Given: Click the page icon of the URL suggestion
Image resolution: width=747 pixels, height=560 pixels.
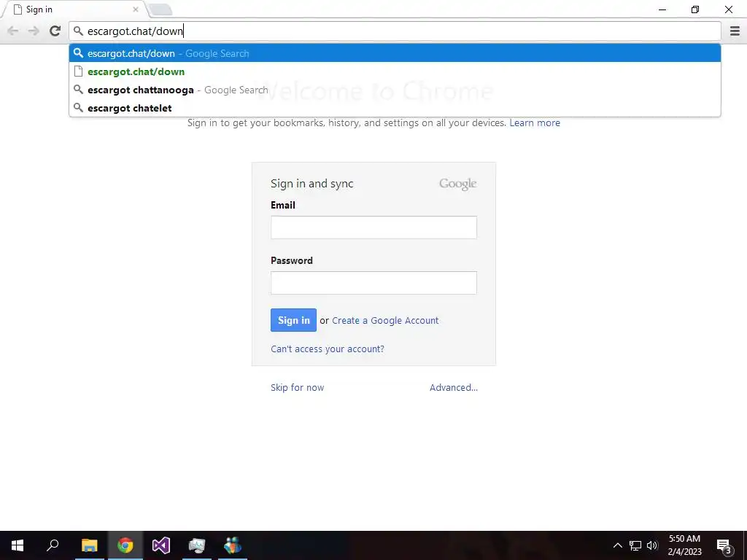Looking at the screenshot, I should 78,71.
